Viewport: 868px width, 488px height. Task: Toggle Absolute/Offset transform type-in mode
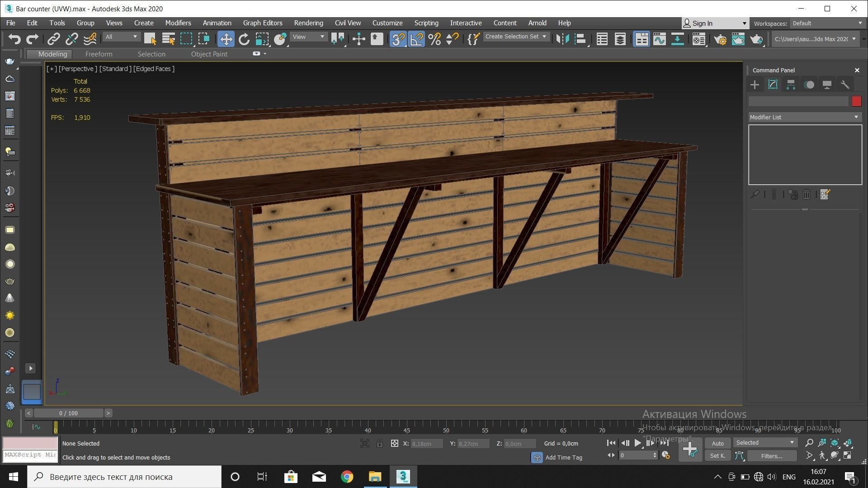click(x=394, y=444)
